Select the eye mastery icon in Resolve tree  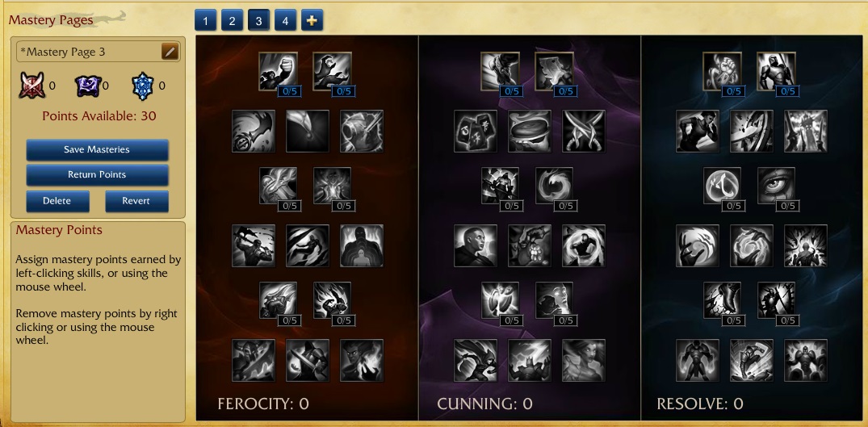point(777,186)
